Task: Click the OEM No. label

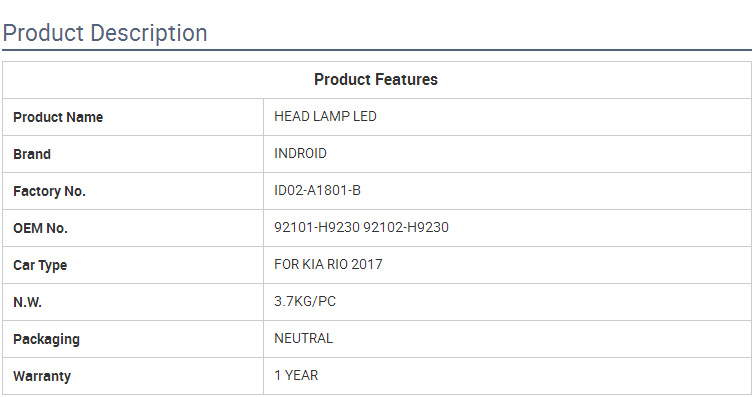Action: point(40,228)
